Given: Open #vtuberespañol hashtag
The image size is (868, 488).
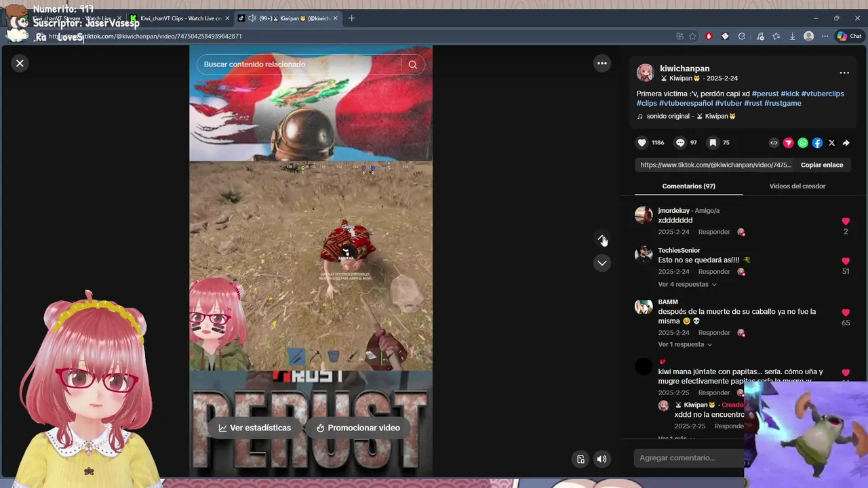Looking at the screenshot, I should (686, 103).
